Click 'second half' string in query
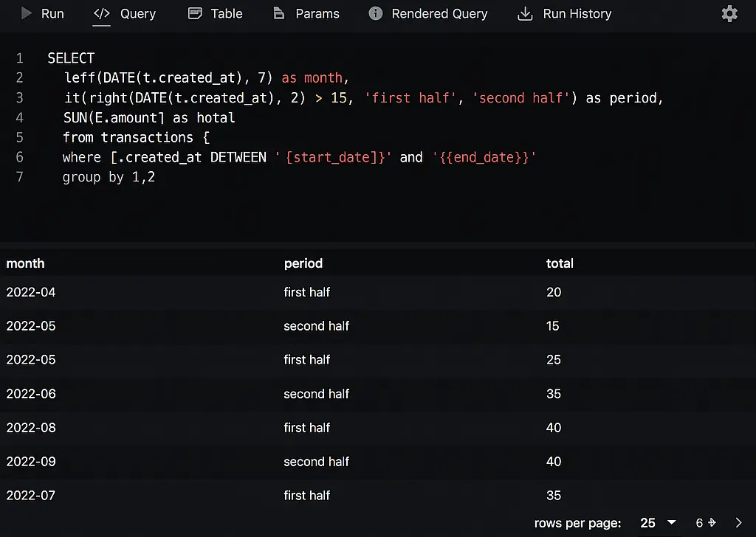This screenshot has width=756, height=537. coord(520,98)
